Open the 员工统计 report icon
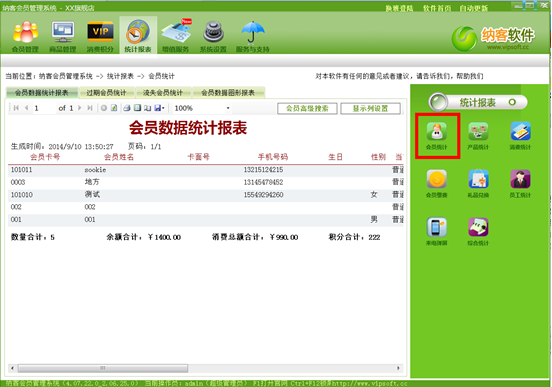The height and width of the screenshot is (387, 552). (520, 183)
